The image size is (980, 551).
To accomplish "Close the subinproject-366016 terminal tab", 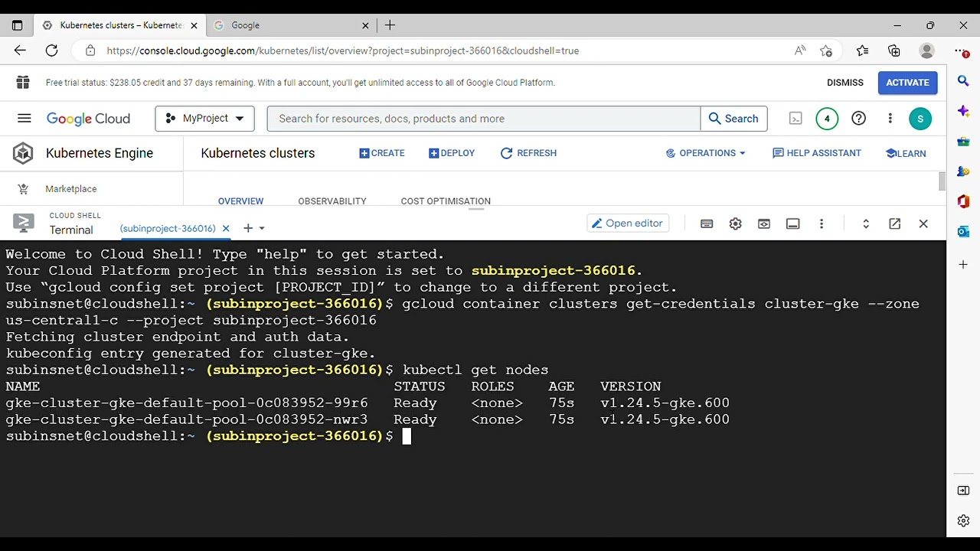I will (226, 228).
